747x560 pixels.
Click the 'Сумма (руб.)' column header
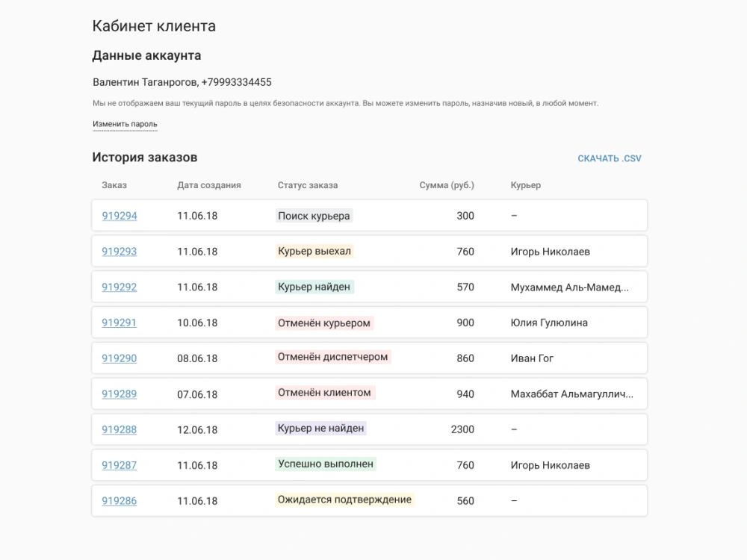(x=447, y=185)
